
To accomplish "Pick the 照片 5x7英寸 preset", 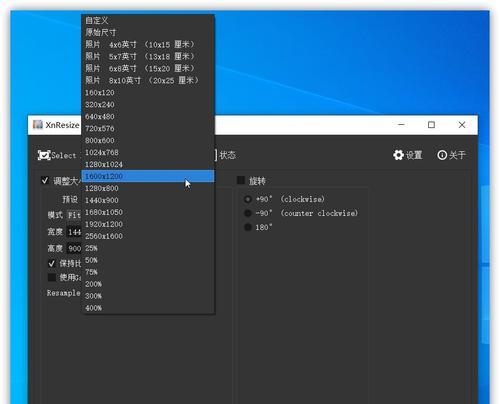I will 148,57.
